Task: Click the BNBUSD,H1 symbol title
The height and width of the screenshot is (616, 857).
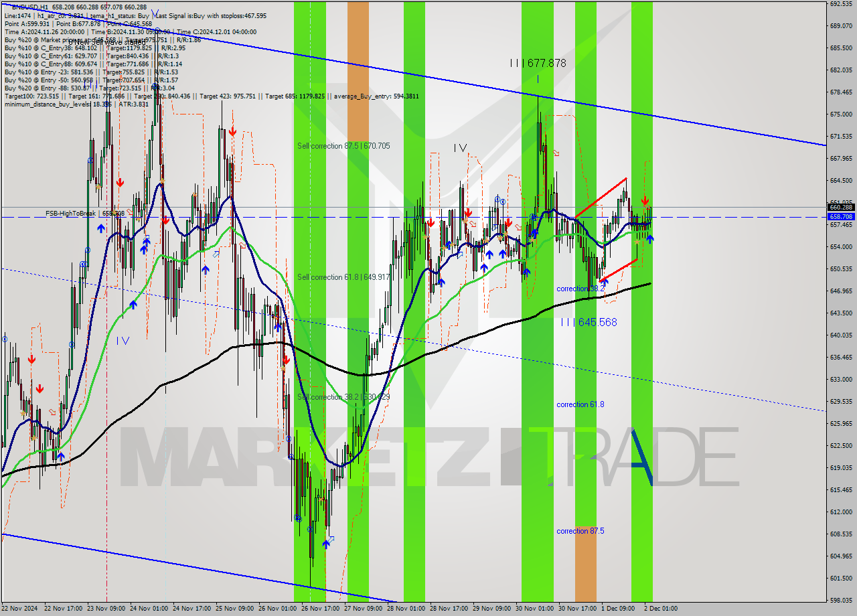Action: tap(30, 7)
